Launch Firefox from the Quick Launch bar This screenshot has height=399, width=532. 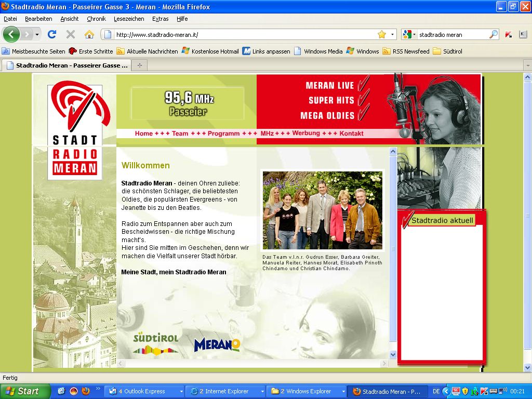(86, 391)
